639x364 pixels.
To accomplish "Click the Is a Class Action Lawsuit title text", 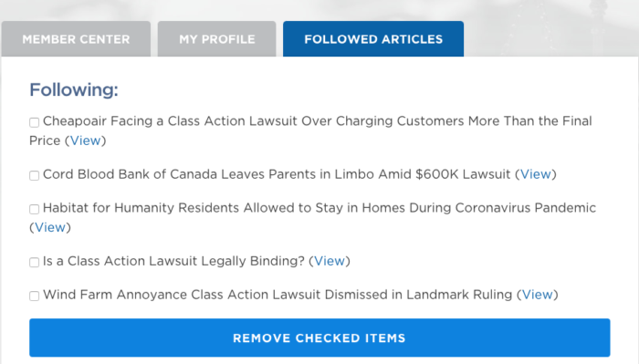I will point(174,261).
